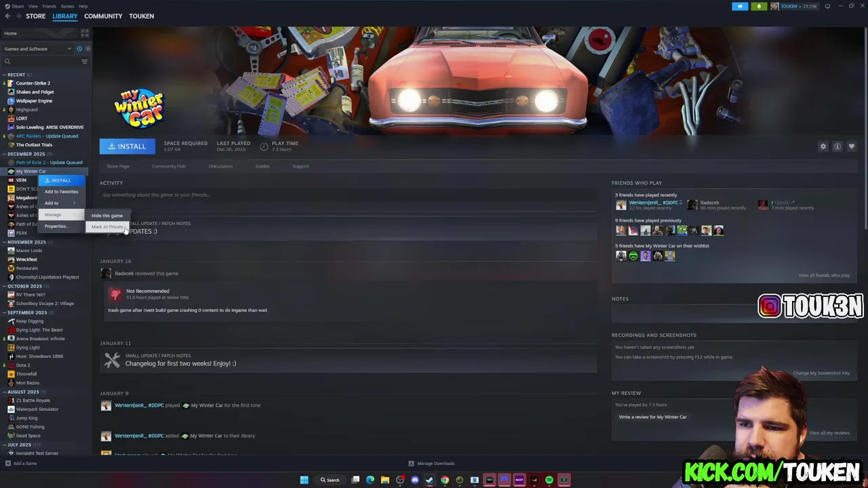
Task: Open Google Chrome from the taskbar
Action: click(x=445, y=480)
